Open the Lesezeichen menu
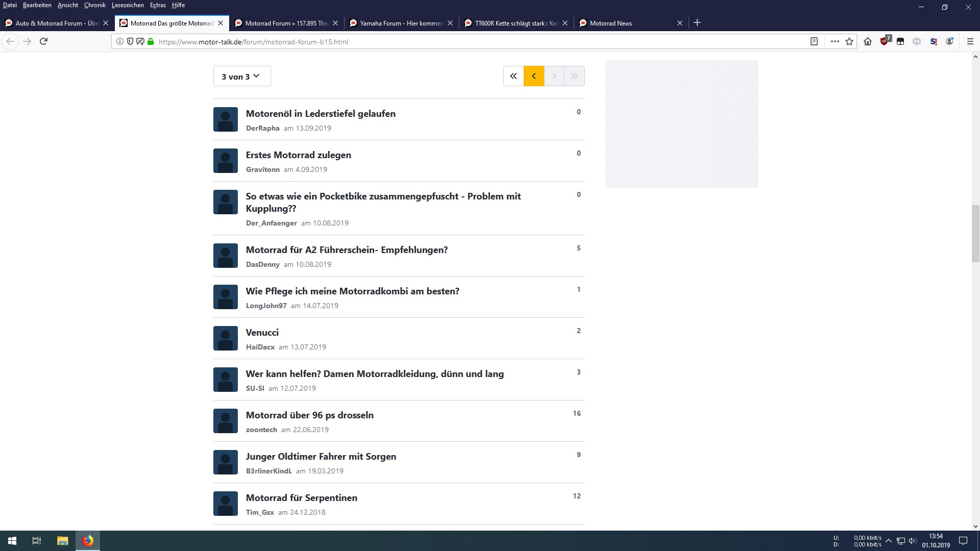The width and height of the screenshot is (980, 551). [x=128, y=5]
